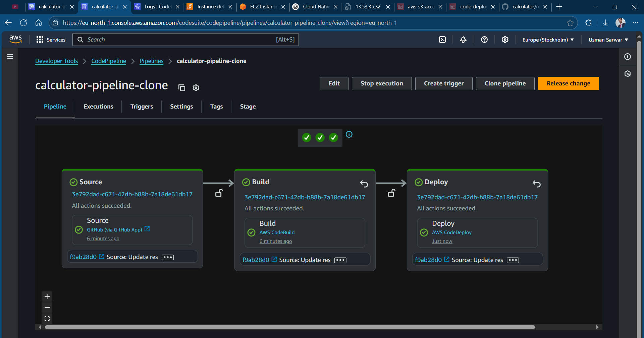This screenshot has width=644, height=338.
Task: Click the browser address bar URL
Action: 230,23
